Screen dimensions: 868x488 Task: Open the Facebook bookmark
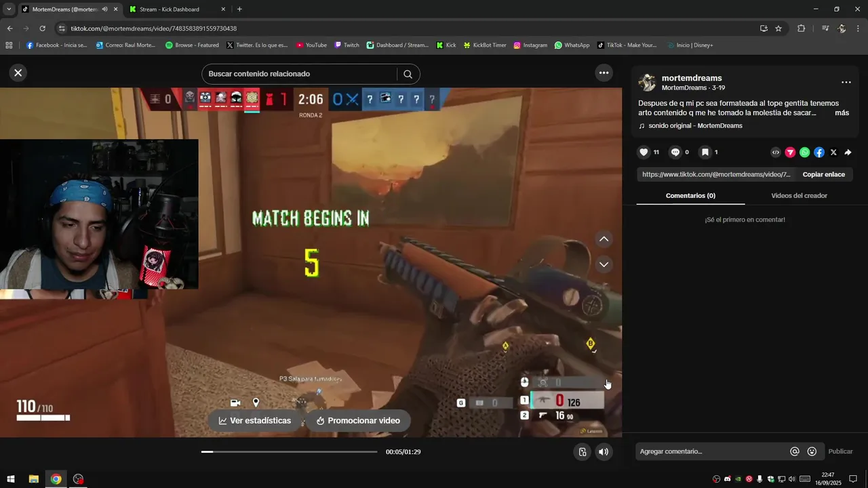pyautogui.click(x=56, y=45)
